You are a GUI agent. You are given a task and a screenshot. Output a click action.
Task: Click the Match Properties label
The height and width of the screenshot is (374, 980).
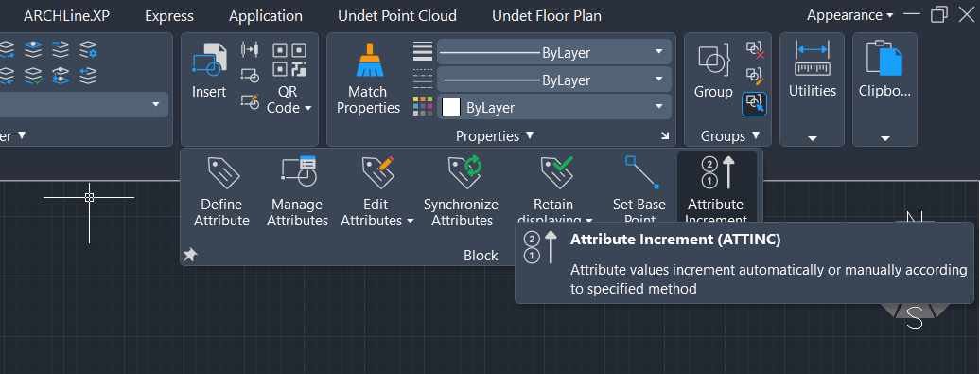pyautogui.click(x=368, y=100)
